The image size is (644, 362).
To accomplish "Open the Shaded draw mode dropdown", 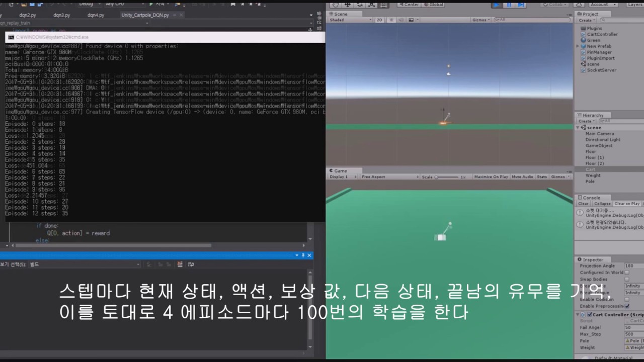I will (350, 20).
